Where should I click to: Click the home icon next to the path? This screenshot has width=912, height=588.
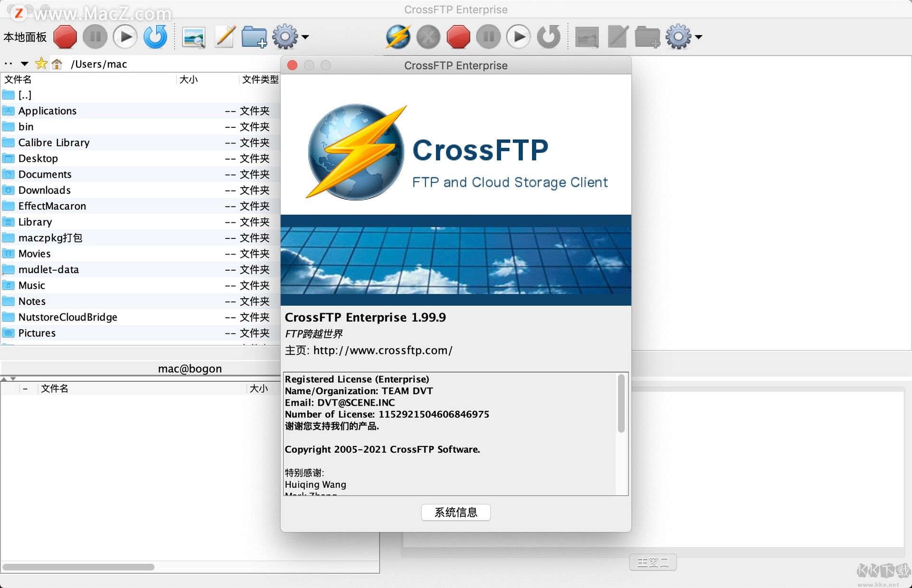point(57,63)
